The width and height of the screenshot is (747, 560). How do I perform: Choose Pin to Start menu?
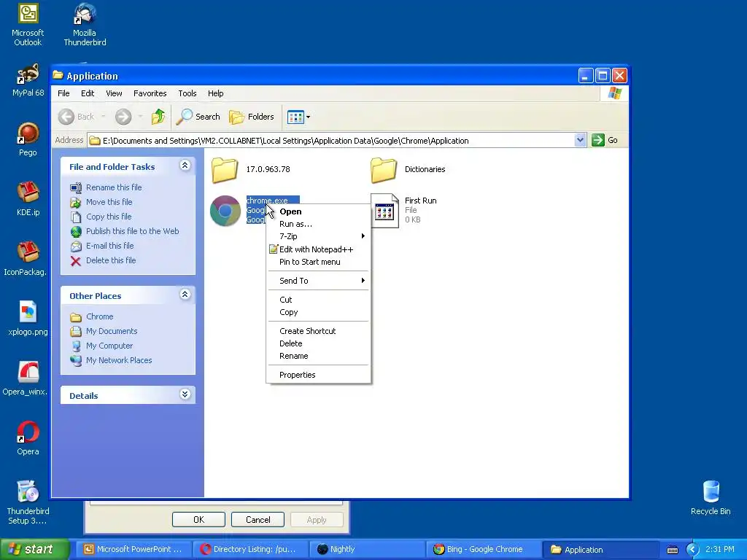tap(318, 262)
